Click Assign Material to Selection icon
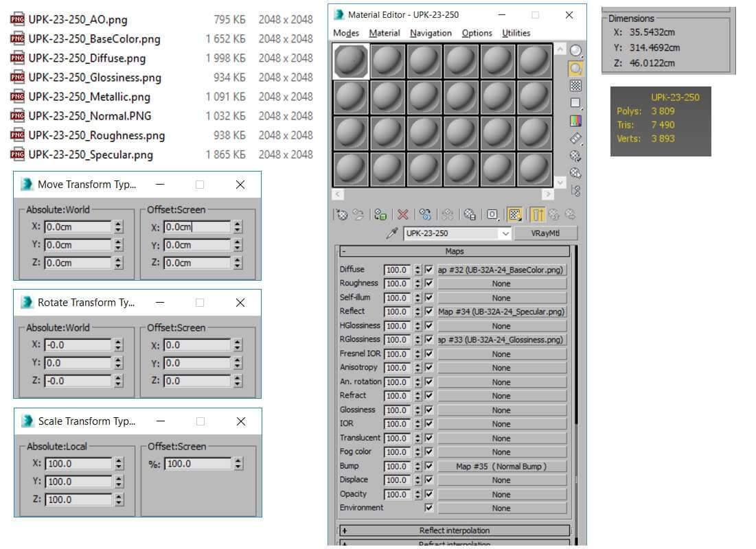Viewport: 756px width, 549px height. coord(380,215)
